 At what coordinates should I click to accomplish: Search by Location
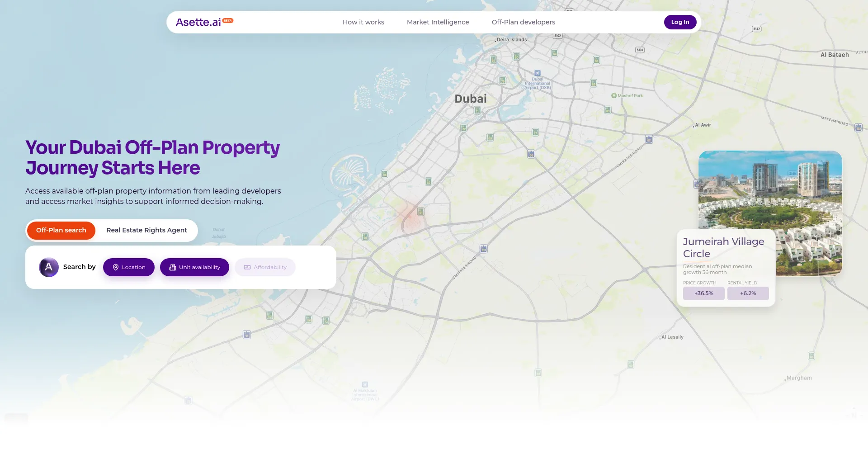coord(129,267)
